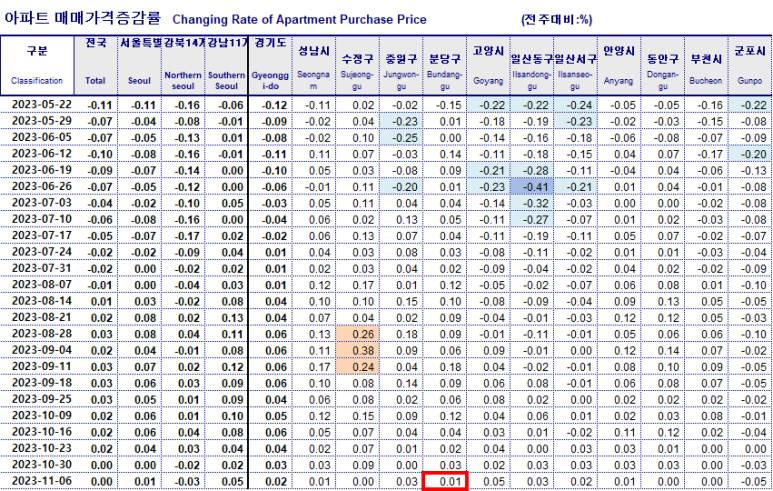Select the 2023-09-11 date row label

42,366
